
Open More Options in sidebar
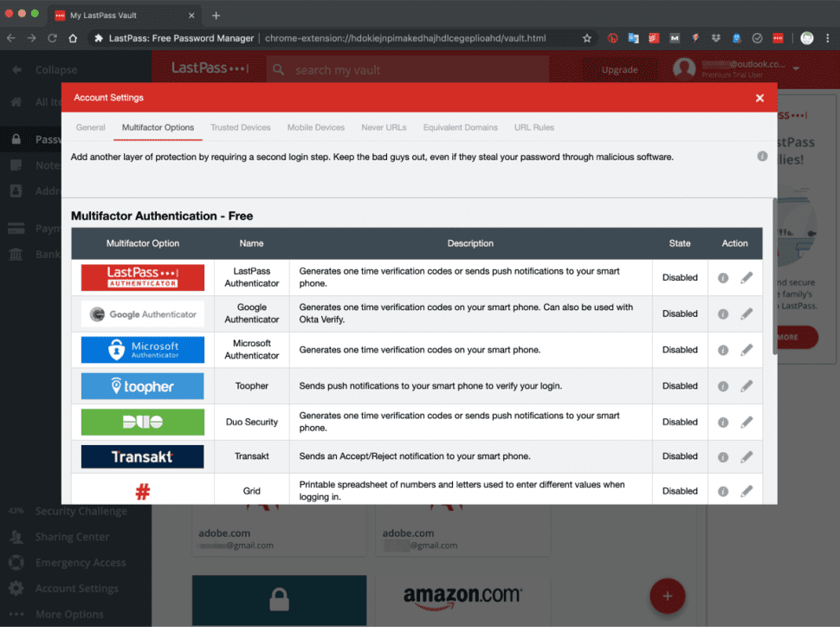coord(69,614)
